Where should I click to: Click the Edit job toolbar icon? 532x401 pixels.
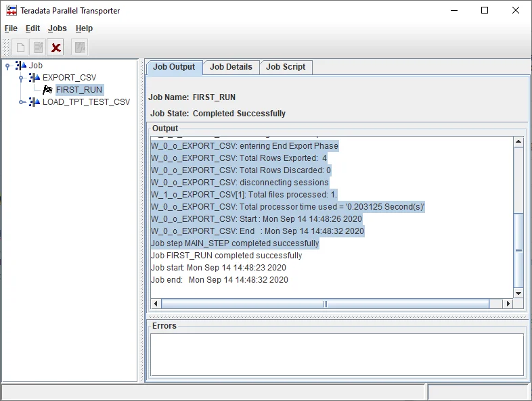pyautogui.click(x=39, y=47)
